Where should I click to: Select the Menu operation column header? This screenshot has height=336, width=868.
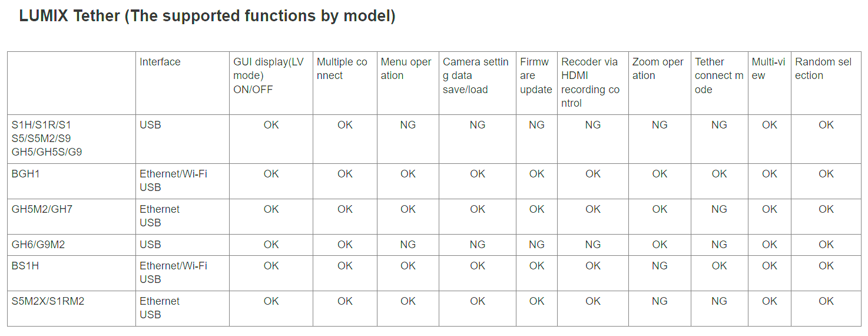pos(406,68)
